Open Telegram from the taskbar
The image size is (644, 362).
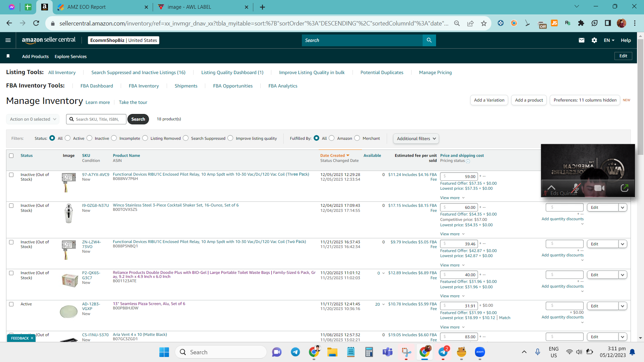pyautogui.click(x=295, y=352)
